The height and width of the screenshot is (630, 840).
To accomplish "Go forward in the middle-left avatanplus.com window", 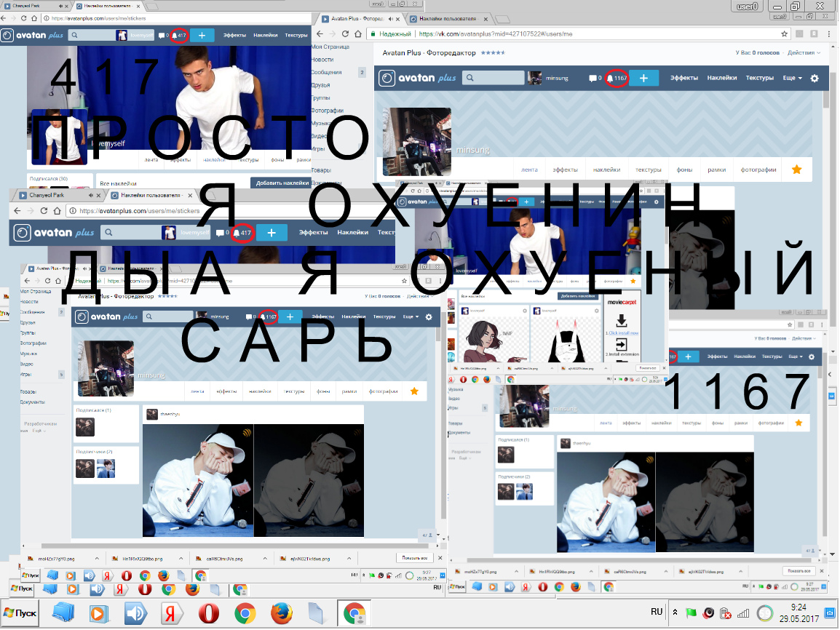I will tap(31, 211).
